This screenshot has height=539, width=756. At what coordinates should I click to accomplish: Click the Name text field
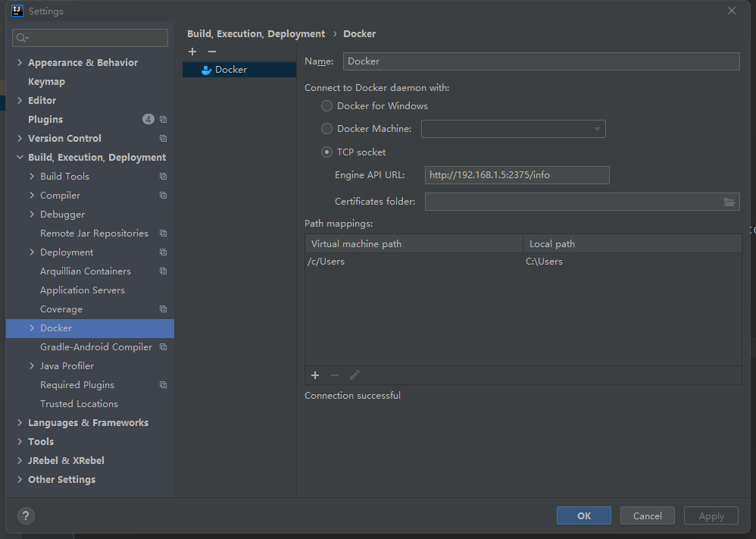coord(541,61)
